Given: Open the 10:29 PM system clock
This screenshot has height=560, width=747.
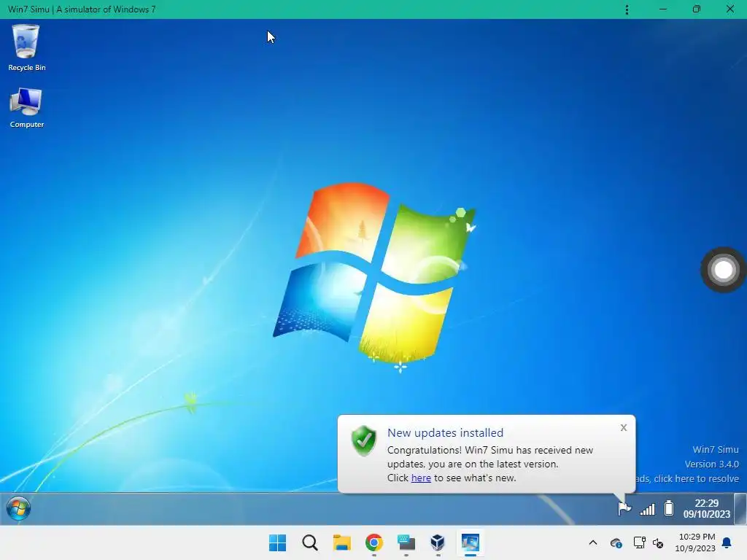Looking at the screenshot, I should [695, 542].
